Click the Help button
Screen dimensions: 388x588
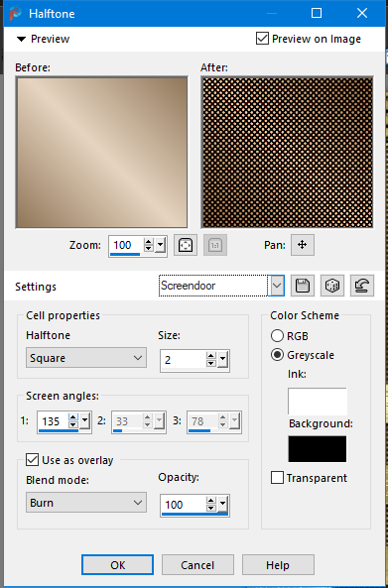click(278, 565)
